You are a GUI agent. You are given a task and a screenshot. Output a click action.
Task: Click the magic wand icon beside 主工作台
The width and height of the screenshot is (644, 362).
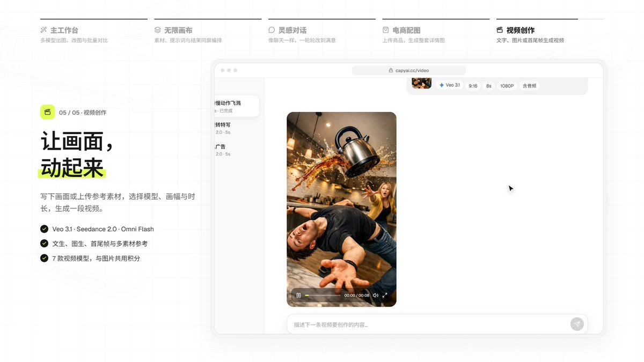coord(43,30)
